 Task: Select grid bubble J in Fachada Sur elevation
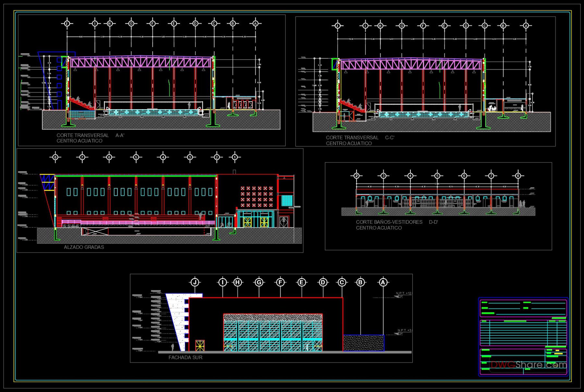[x=195, y=282]
